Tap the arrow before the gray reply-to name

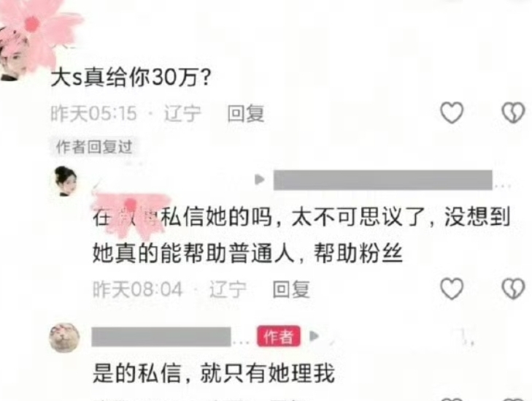260,179
